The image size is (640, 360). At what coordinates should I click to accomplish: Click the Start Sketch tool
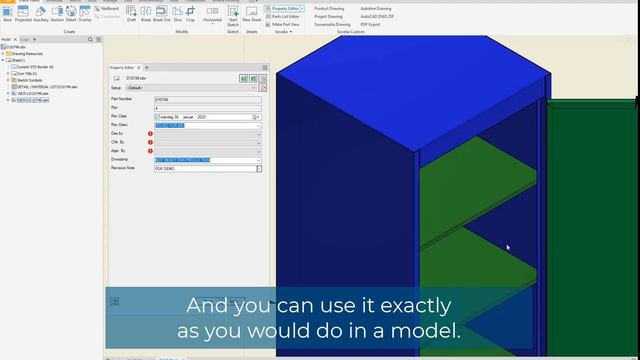tap(233, 16)
